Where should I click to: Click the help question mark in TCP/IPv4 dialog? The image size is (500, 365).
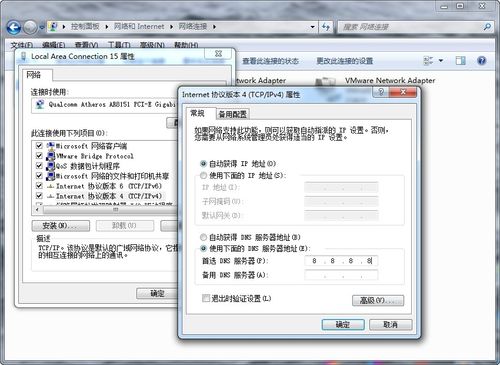[x=381, y=92]
